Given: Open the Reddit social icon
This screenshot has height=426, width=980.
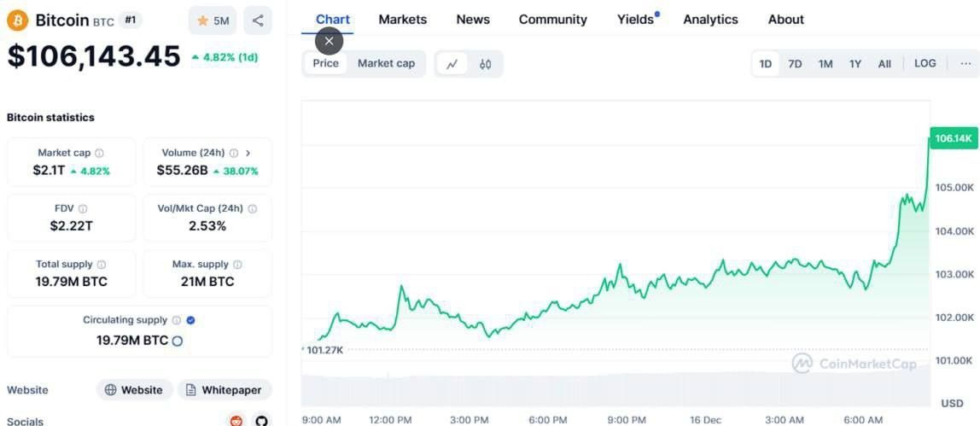Looking at the screenshot, I should point(236,421).
